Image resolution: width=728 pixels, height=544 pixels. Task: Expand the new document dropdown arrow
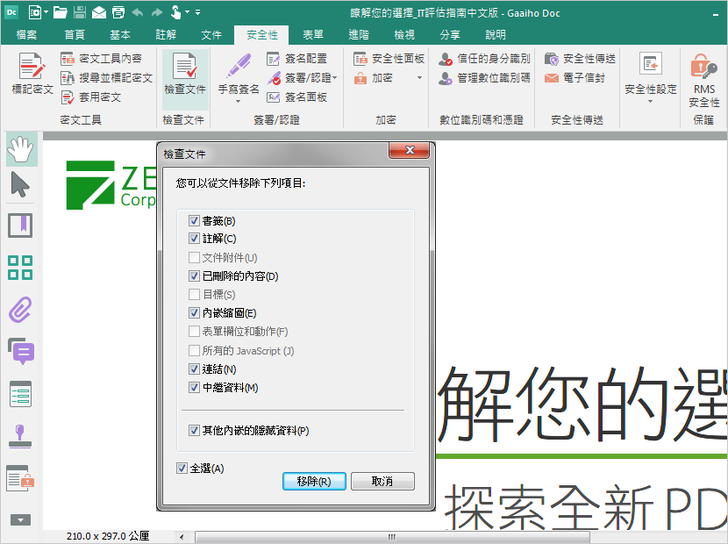(46, 12)
